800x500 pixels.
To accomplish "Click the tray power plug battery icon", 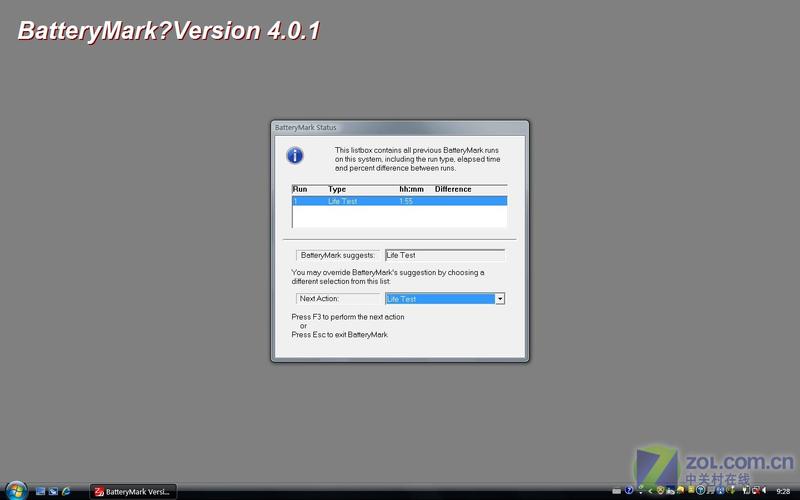I will tap(746, 490).
